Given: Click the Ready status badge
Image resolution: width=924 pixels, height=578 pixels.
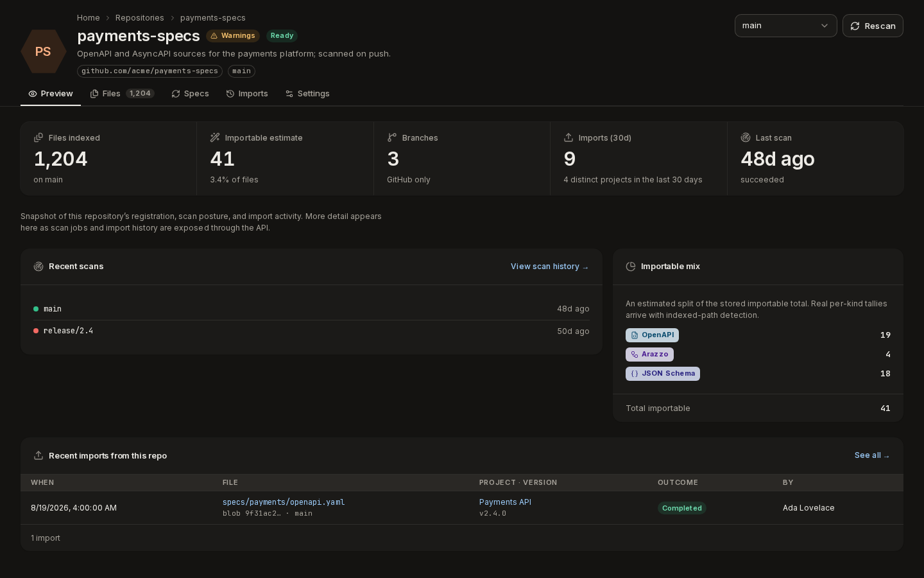Looking at the screenshot, I should pos(282,36).
